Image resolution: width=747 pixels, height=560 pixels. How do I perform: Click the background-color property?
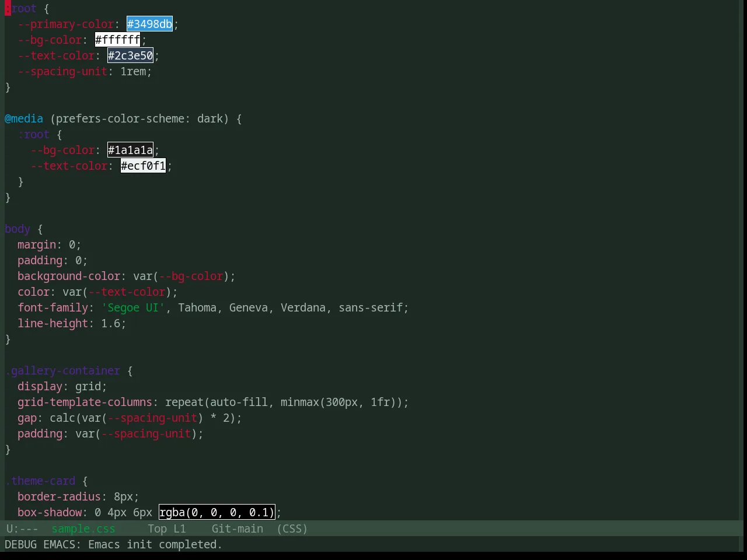(69, 276)
